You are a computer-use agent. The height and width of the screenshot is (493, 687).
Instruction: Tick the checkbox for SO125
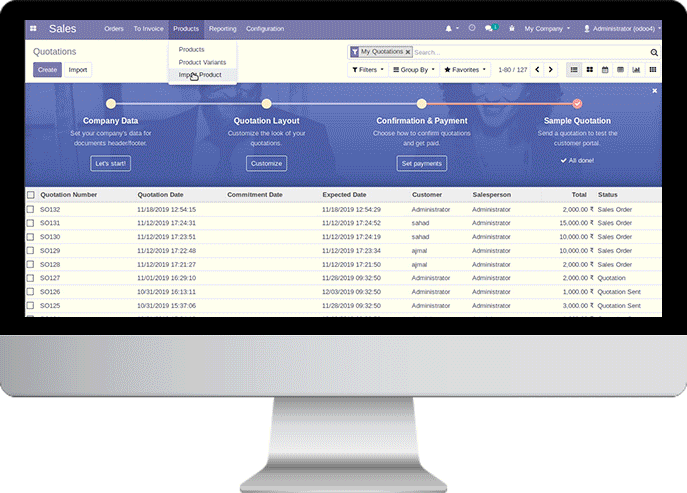[x=30, y=305]
